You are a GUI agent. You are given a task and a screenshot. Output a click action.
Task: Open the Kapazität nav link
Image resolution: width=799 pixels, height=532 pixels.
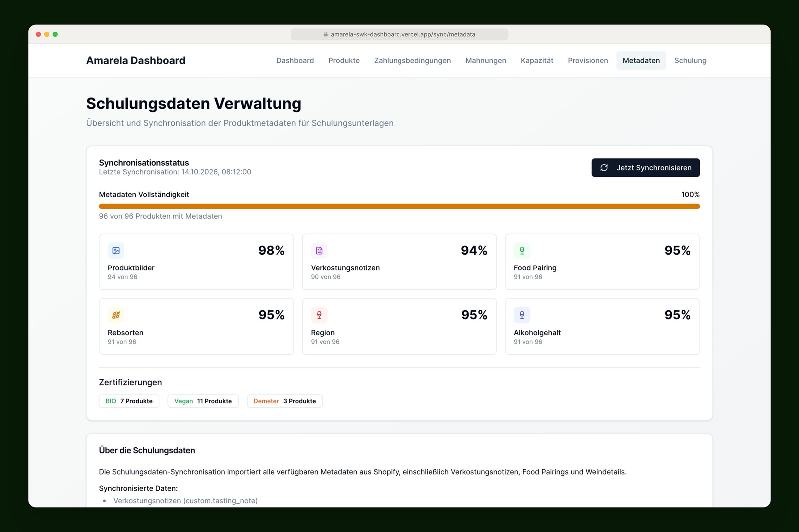[x=537, y=60]
